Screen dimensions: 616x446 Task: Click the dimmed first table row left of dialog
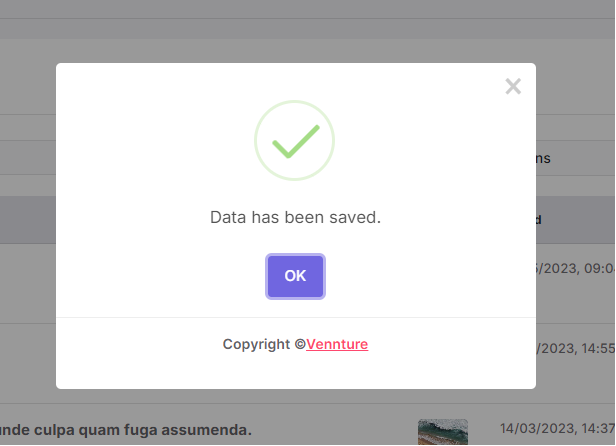[x=28, y=284]
